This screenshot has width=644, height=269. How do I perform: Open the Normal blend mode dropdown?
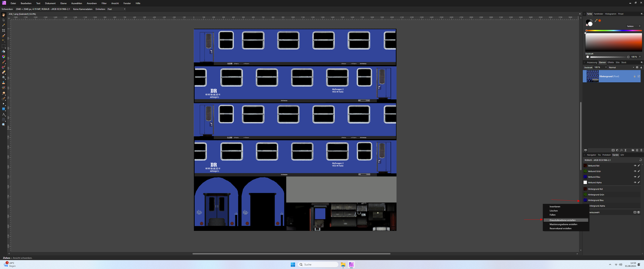(x=622, y=67)
